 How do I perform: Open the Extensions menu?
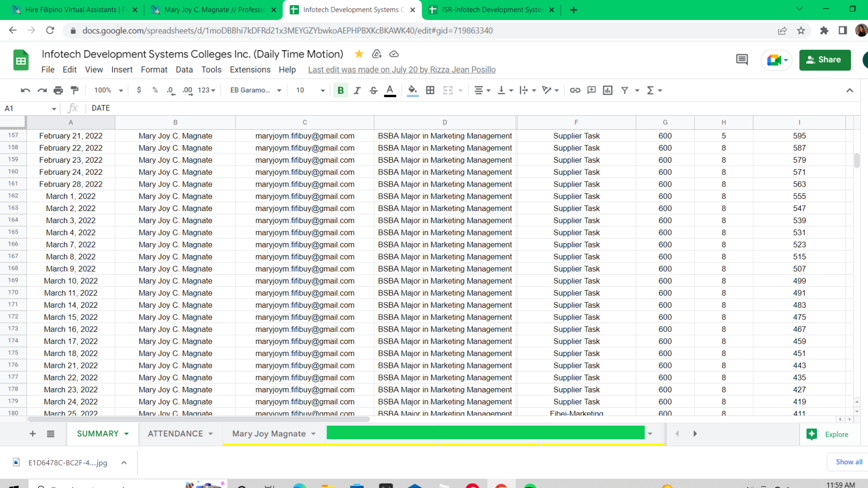click(x=250, y=70)
